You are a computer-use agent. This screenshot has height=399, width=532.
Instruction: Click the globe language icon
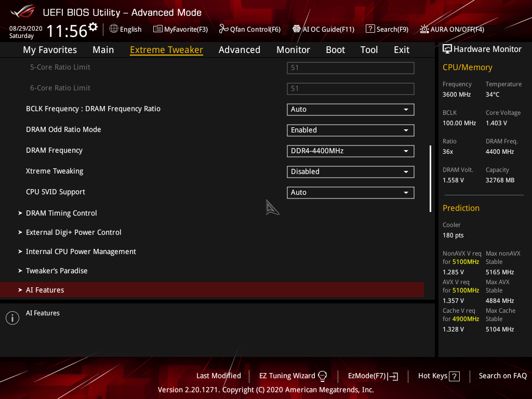pyautogui.click(x=114, y=29)
